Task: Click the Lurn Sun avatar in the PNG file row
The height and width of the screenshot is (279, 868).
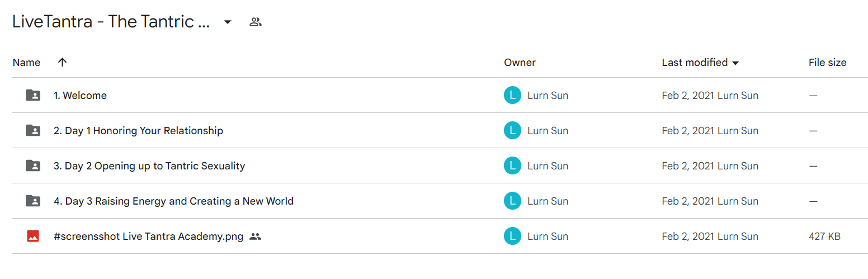Action: point(512,237)
